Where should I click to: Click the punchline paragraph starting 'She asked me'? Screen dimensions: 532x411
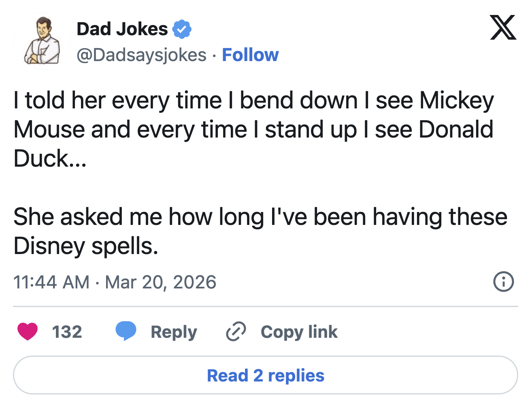[260, 231]
